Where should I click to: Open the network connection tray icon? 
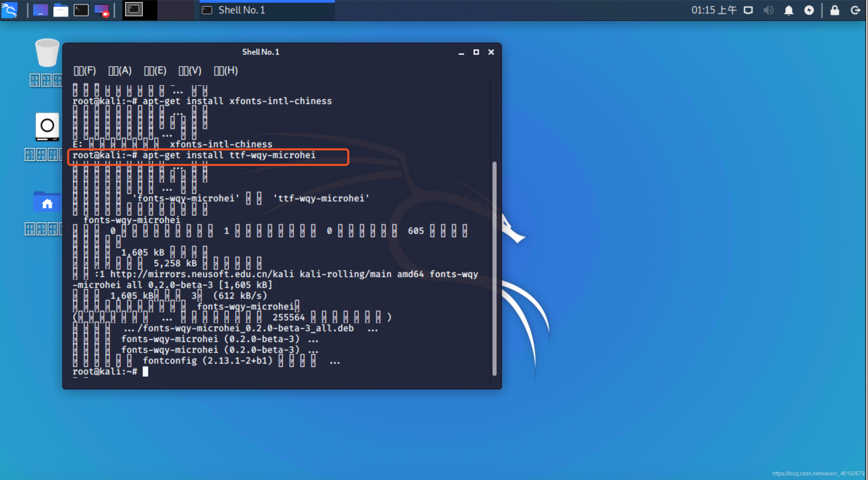coord(748,10)
